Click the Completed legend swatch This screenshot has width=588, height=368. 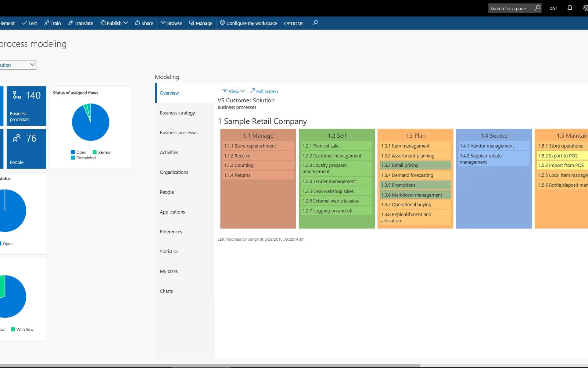73,158
